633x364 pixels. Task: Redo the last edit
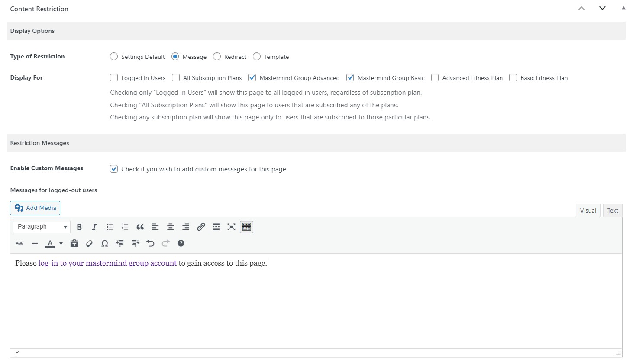tap(166, 243)
